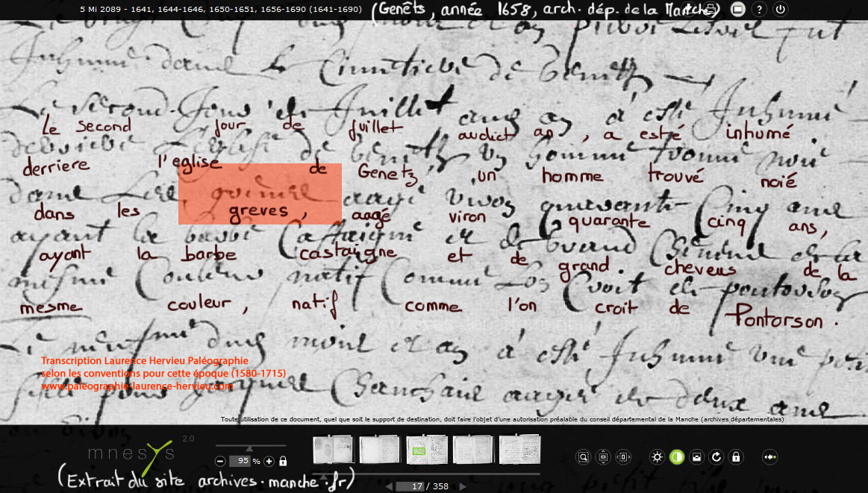Click the power button to exit viewer
This screenshot has width=868, height=493.
click(781, 10)
